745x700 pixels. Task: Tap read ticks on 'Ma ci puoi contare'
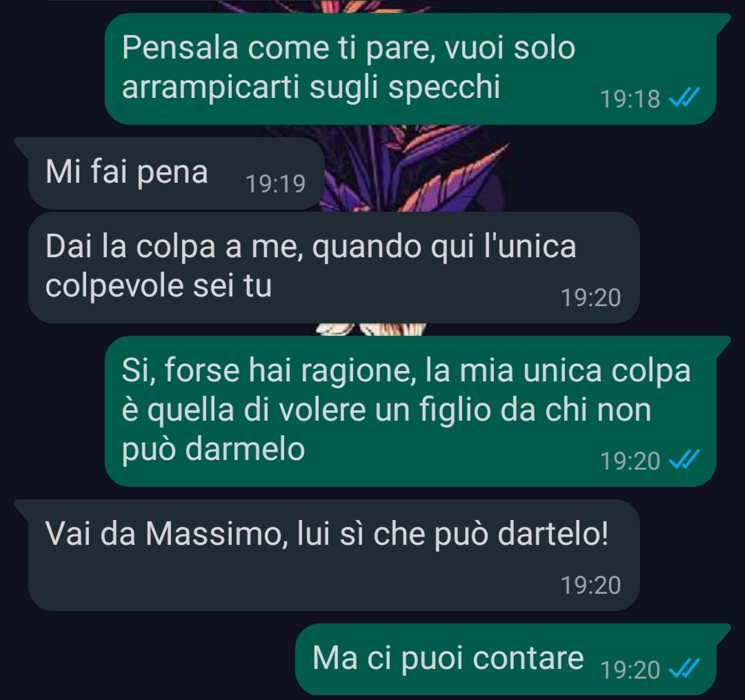[684, 669]
